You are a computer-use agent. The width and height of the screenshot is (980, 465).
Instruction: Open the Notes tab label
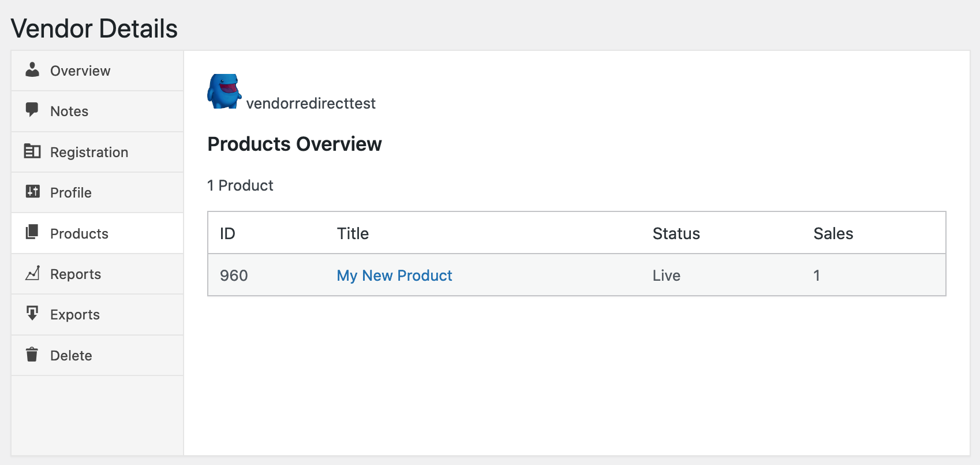point(69,111)
